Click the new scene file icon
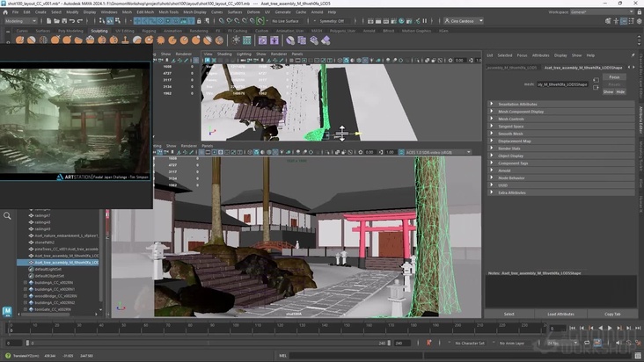Viewport: 644px width, 362px height. point(48,21)
